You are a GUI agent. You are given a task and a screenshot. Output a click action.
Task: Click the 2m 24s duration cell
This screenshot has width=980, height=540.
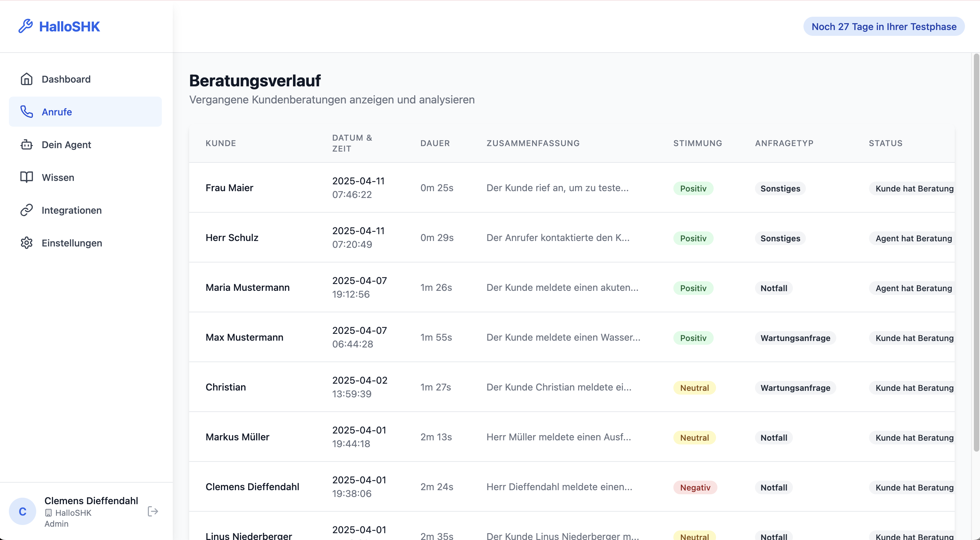point(437,486)
